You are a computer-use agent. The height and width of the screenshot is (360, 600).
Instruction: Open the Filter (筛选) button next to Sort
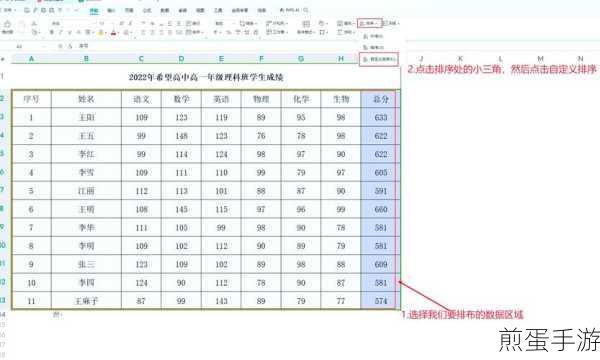pyautogui.click(x=391, y=23)
